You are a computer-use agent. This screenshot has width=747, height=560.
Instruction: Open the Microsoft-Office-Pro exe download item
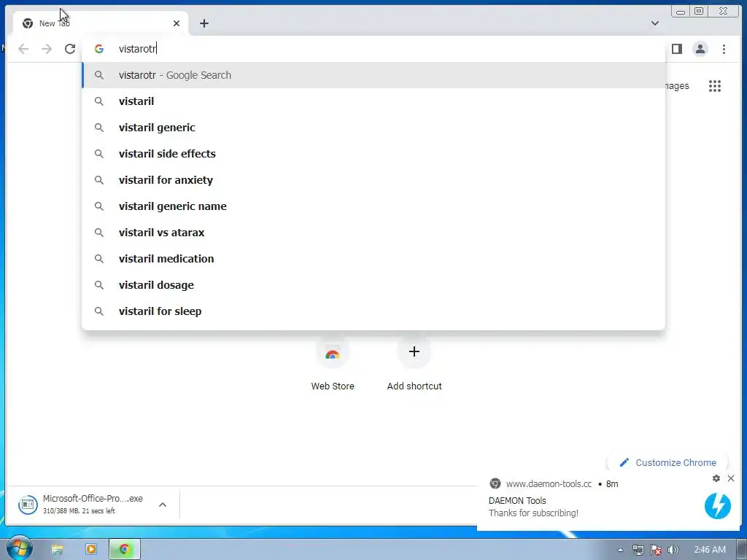pyautogui.click(x=93, y=505)
